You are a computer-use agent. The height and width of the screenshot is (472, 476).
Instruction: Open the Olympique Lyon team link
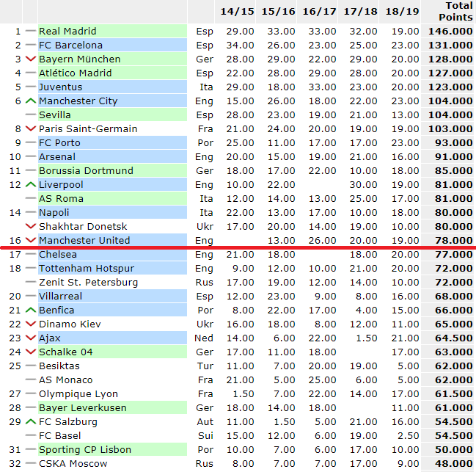click(x=78, y=394)
